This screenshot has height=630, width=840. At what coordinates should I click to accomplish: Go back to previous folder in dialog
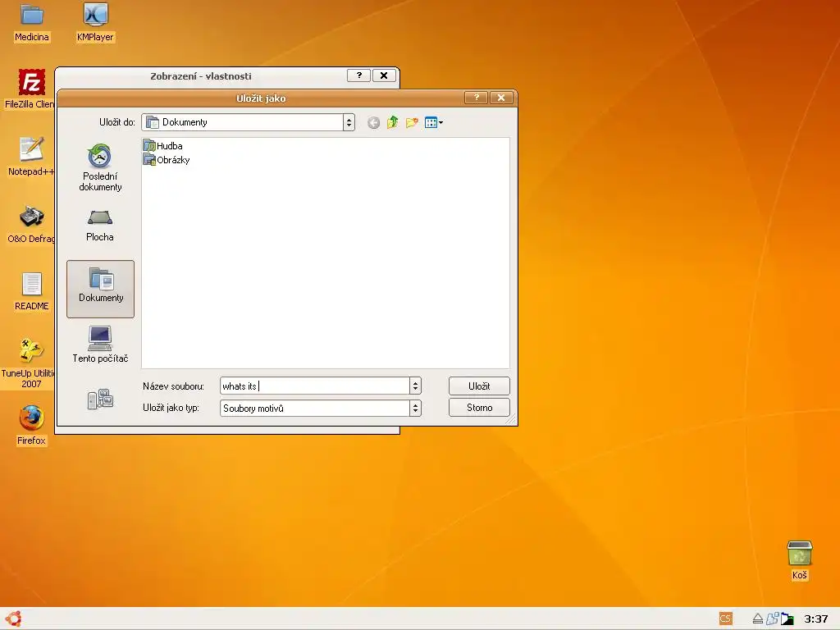point(373,123)
